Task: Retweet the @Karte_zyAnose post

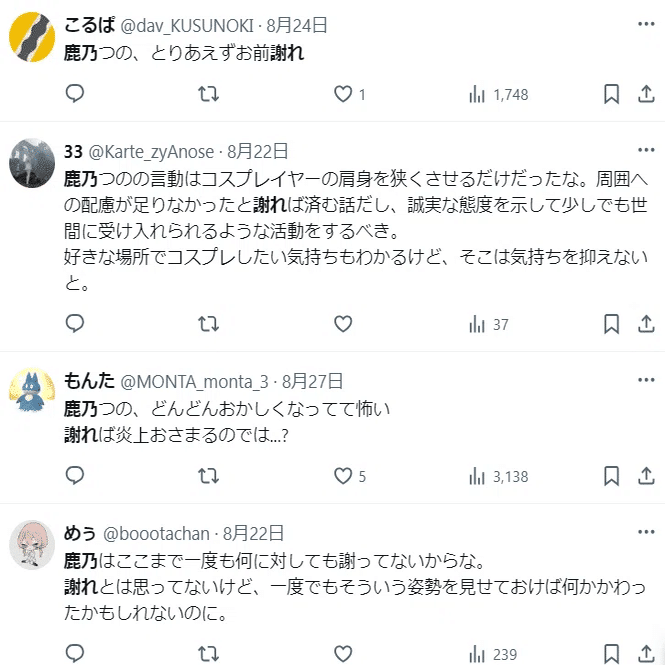Action: [208, 324]
